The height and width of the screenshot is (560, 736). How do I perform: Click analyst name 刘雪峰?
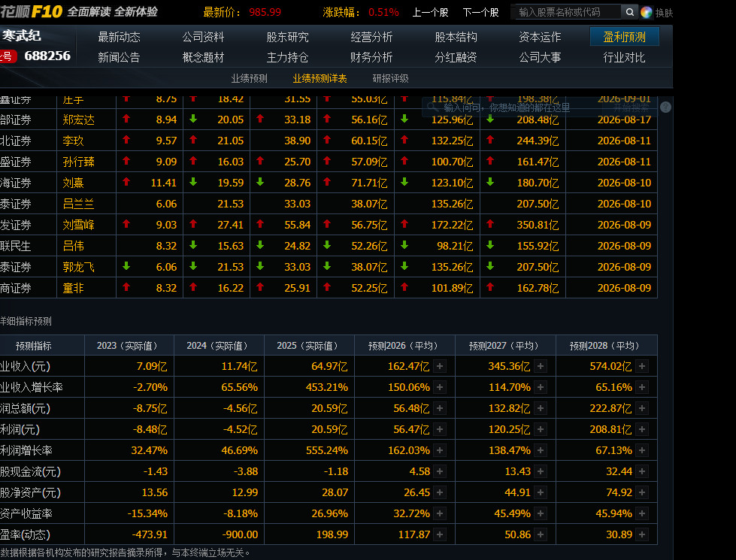pyautogui.click(x=79, y=225)
